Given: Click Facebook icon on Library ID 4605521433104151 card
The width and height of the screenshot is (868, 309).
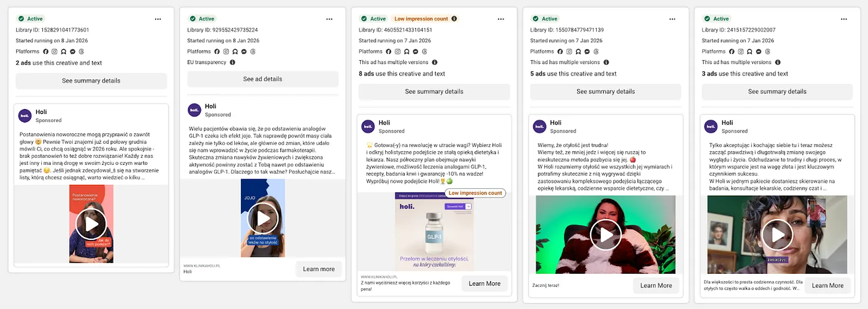Looking at the screenshot, I should (x=389, y=52).
